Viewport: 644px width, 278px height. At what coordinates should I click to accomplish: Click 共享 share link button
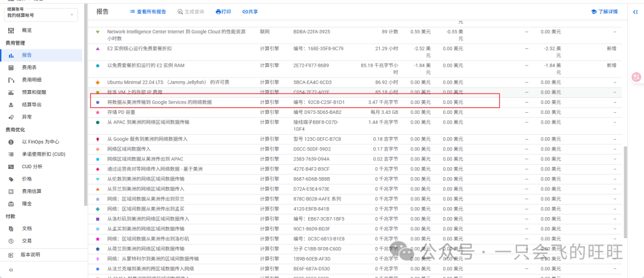pyautogui.click(x=250, y=12)
